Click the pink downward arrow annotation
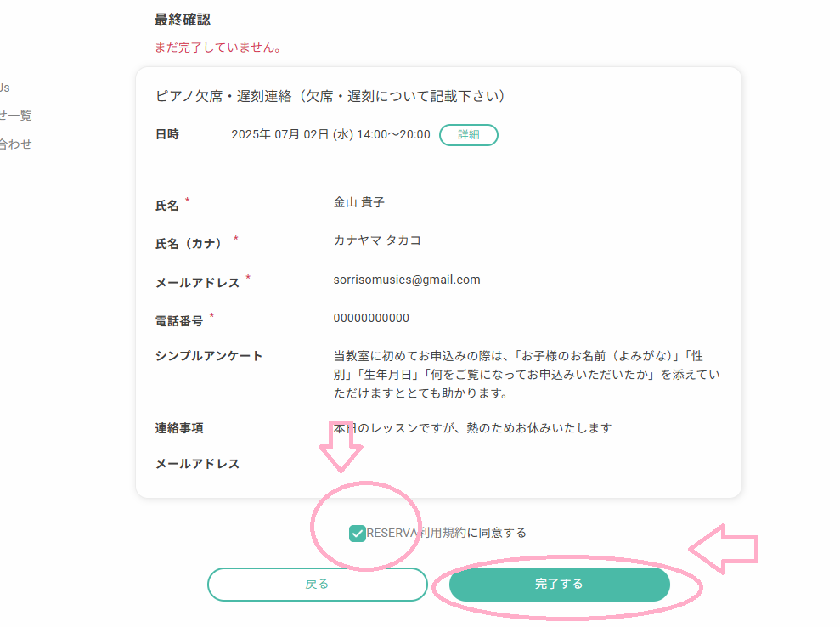 point(341,446)
